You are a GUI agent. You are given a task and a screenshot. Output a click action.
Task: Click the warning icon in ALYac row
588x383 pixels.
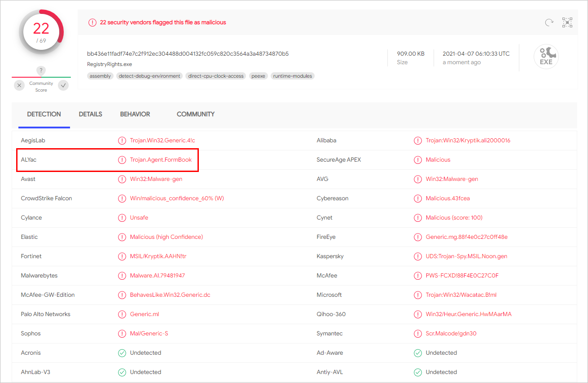pyautogui.click(x=122, y=160)
